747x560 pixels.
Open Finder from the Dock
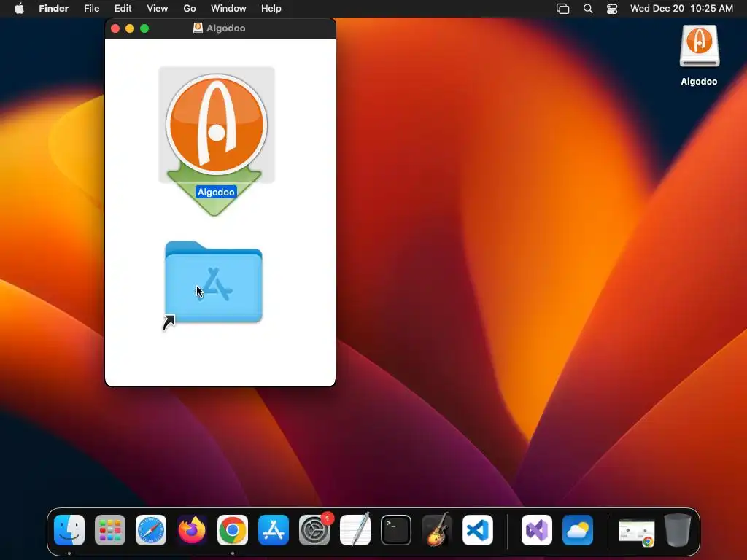pos(69,530)
